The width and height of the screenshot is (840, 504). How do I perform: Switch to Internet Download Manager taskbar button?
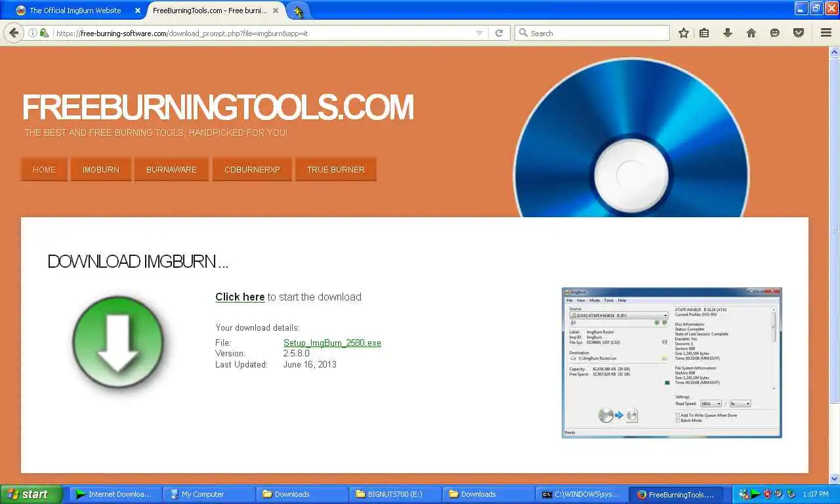[114, 494]
